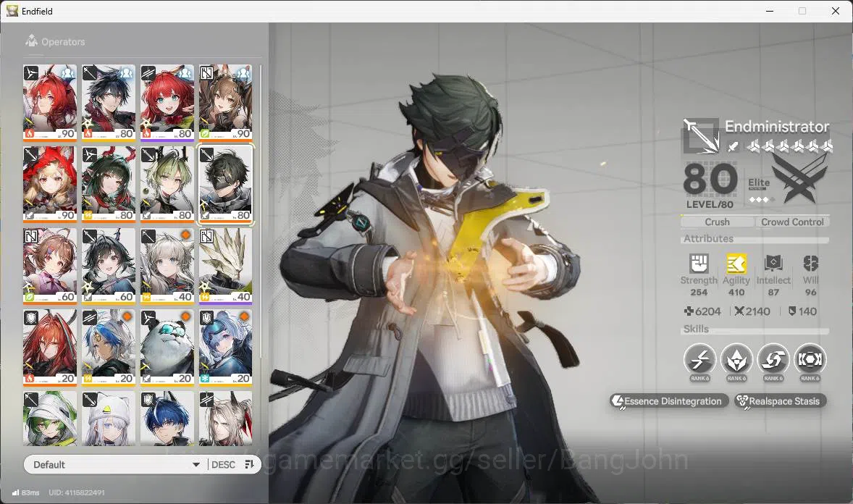
Task: Select the blue-haired goggles operator, level 20
Action: coord(225,348)
